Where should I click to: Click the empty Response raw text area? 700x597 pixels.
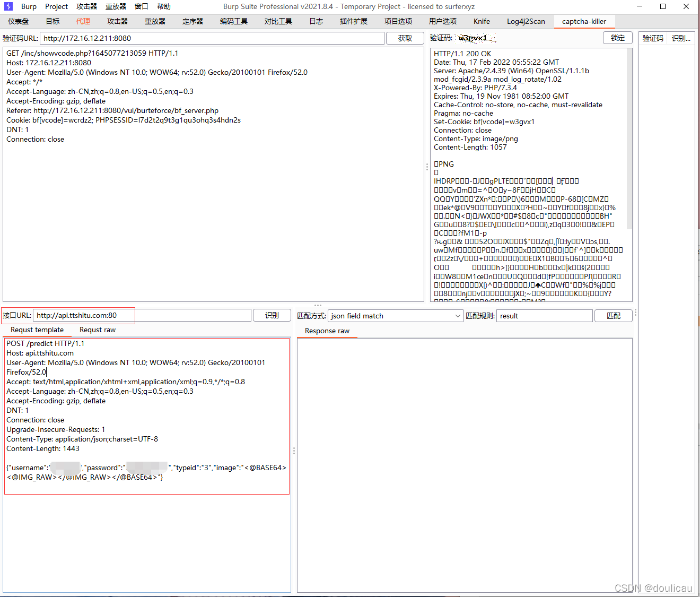[465, 465]
